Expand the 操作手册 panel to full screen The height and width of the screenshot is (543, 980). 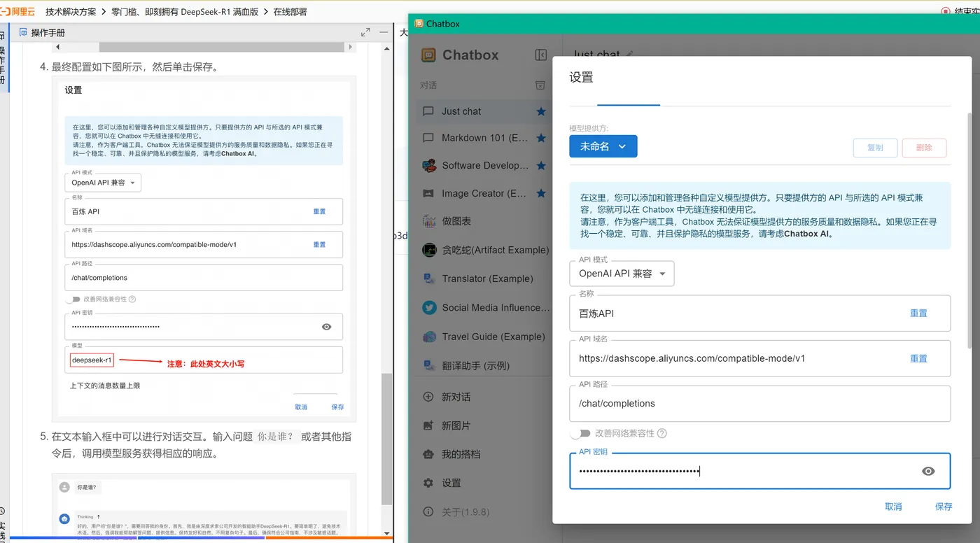point(365,32)
